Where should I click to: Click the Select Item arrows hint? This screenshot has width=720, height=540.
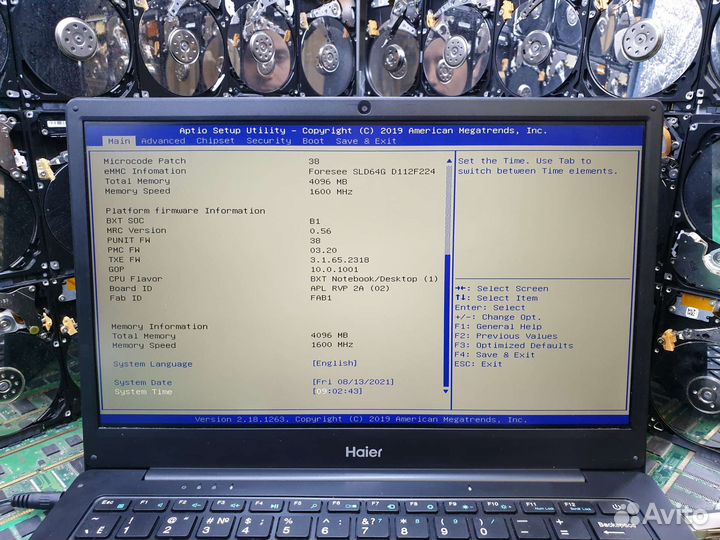(496, 298)
